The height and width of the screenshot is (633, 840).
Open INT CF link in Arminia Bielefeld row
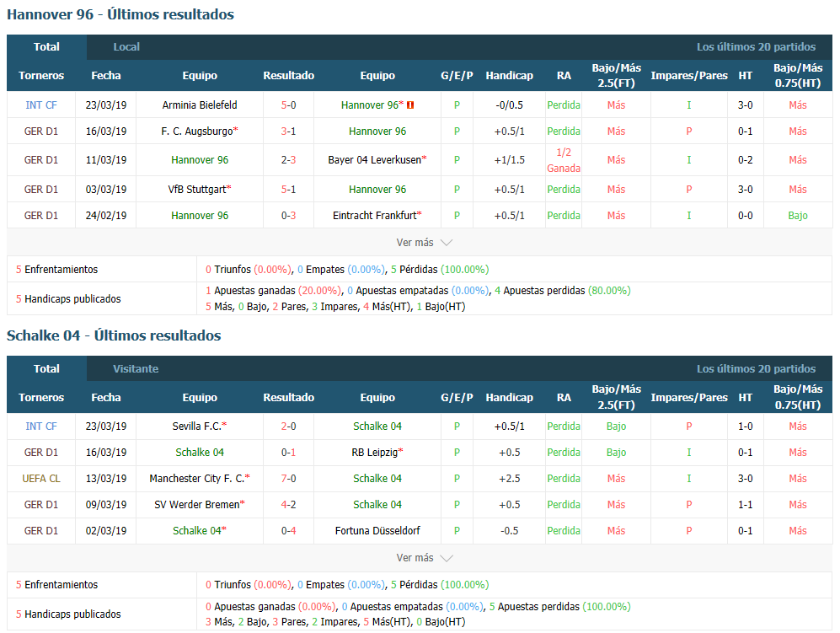point(41,105)
